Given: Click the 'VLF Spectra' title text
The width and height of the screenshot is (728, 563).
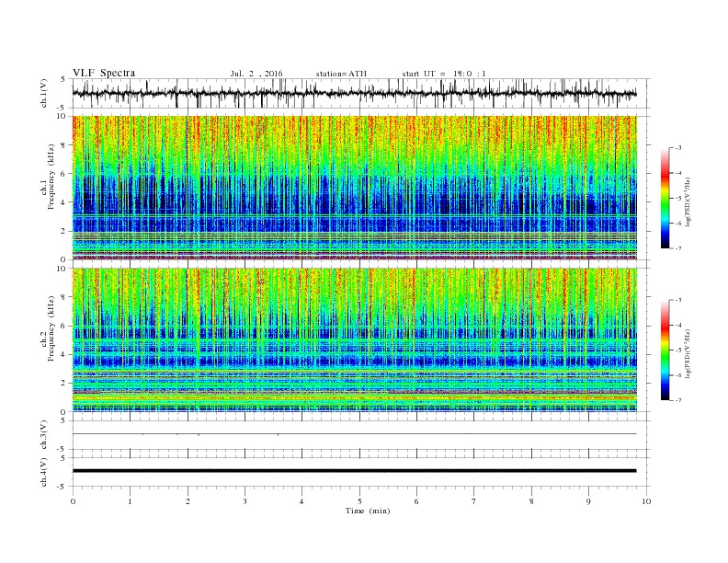Looking at the screenshot, I should (x=104, y=73).
